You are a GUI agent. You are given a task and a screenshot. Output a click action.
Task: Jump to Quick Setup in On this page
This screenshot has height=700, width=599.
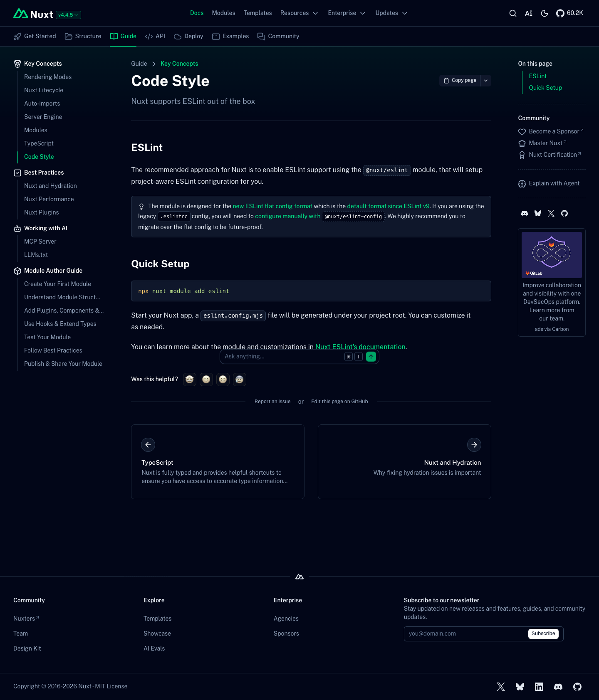[545, 88]
